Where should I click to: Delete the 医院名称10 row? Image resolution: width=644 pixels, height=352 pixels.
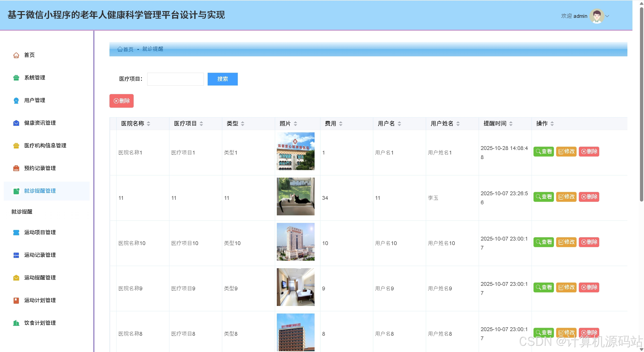point(589,242)
